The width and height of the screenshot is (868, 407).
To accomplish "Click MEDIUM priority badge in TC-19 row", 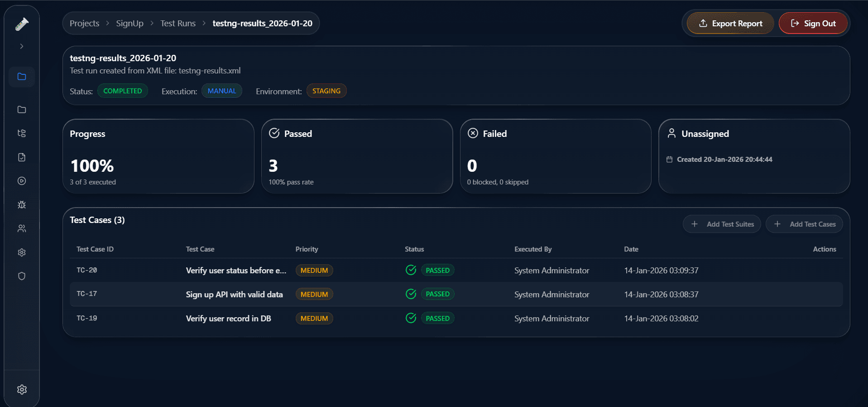I will (x=314, y=319).
